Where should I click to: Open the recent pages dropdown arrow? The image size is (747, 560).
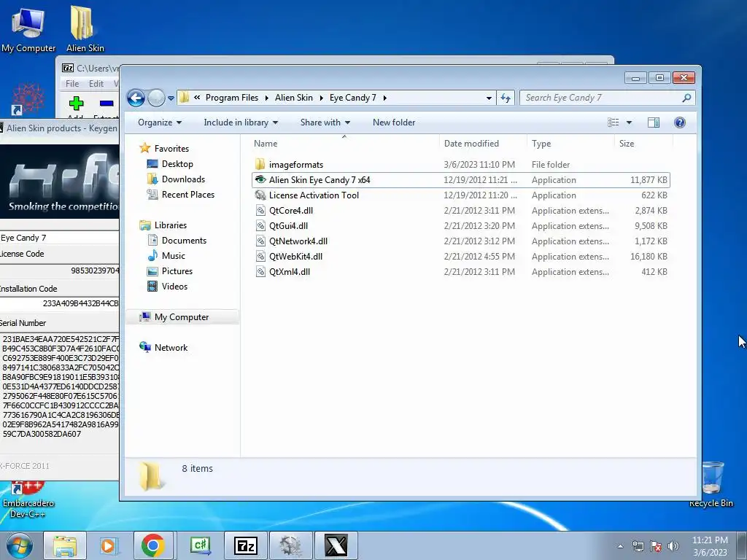point(171,98)
